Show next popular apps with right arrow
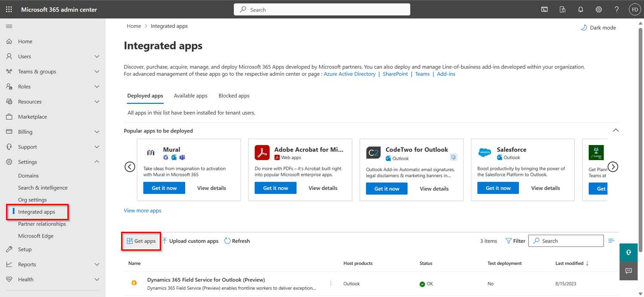644x297 pixels. tap(613, 167)
